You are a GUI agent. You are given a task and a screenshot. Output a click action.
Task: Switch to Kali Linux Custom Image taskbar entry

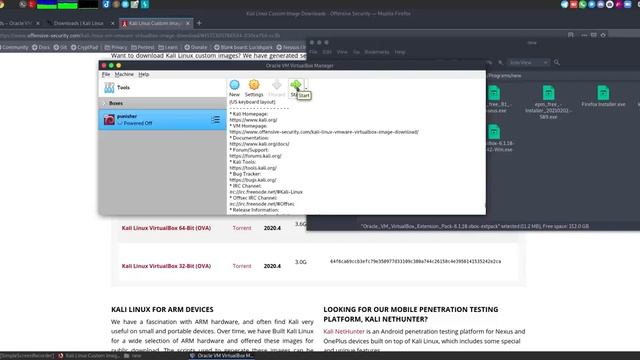click(x=89, y=356)
